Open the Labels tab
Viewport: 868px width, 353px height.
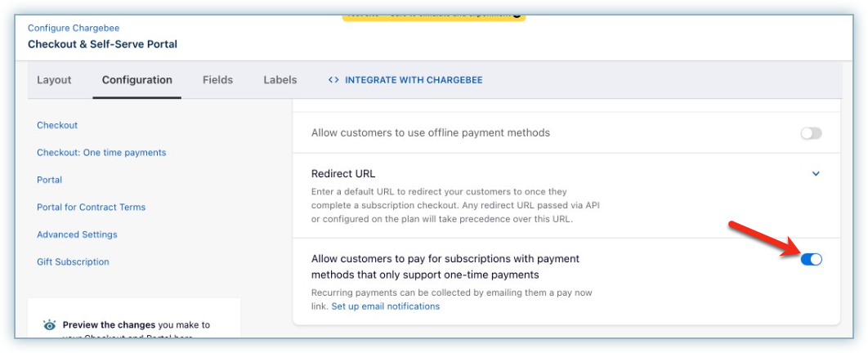tap(280, 80)
